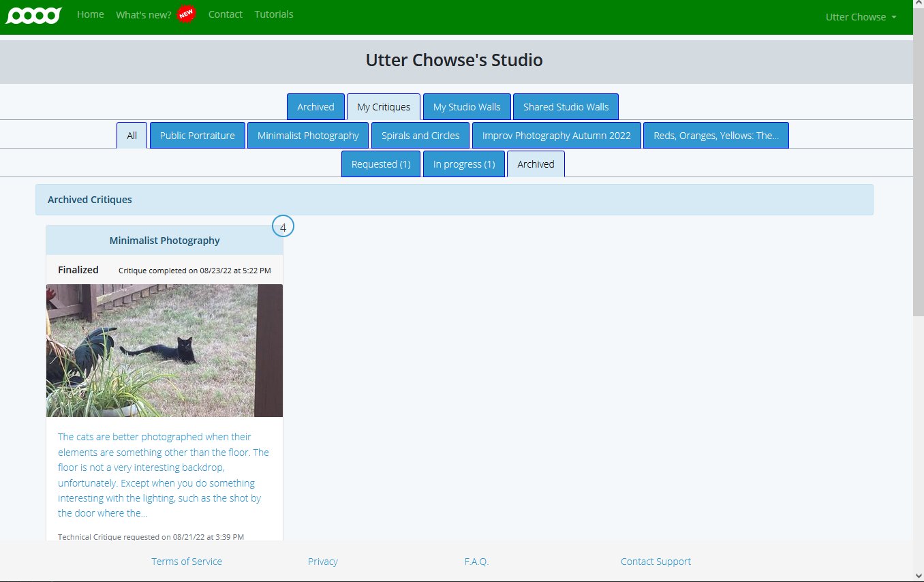The height and width of the screenshot is (582, 924).
Task: Click the site logo in the green header
Action: tap(33, 15)
